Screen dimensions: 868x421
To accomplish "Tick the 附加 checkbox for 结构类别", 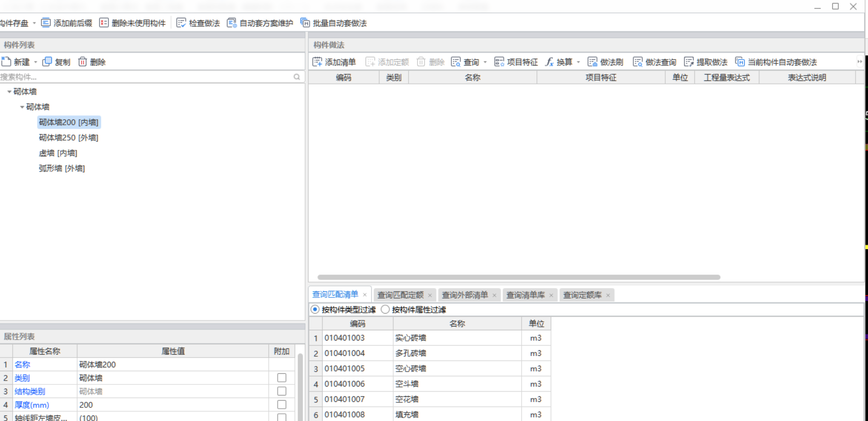I will 282,391.
